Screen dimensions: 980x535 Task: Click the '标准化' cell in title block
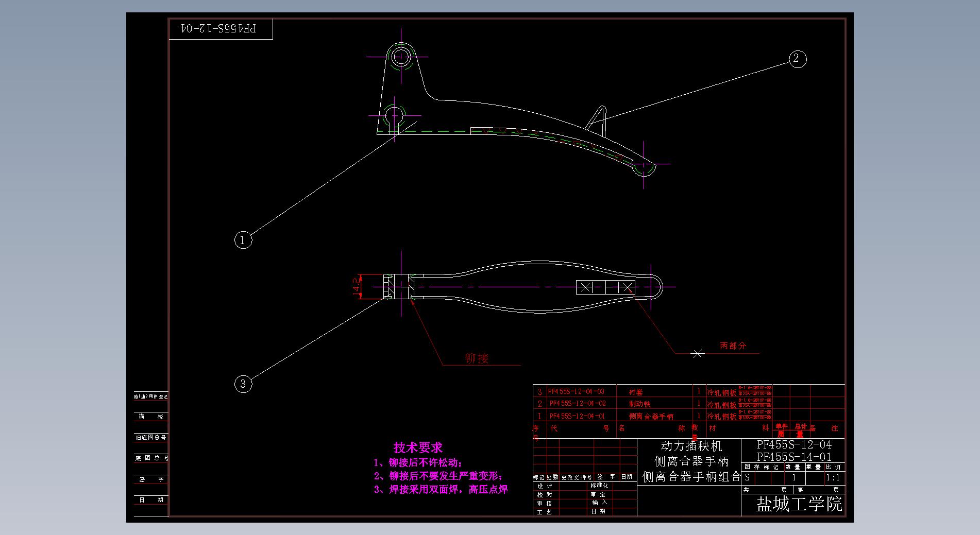point(599,486)
